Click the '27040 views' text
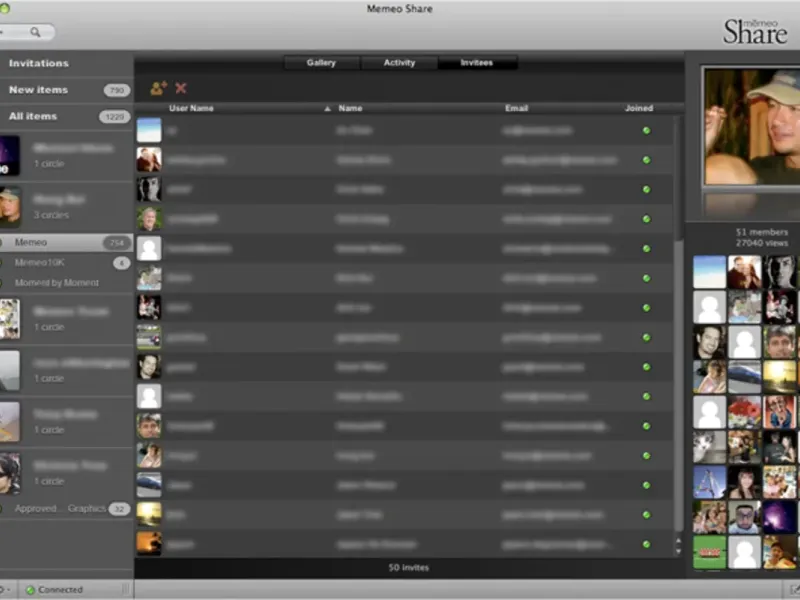The width and height of the screenshot is (800, 600). pos(762,243)
